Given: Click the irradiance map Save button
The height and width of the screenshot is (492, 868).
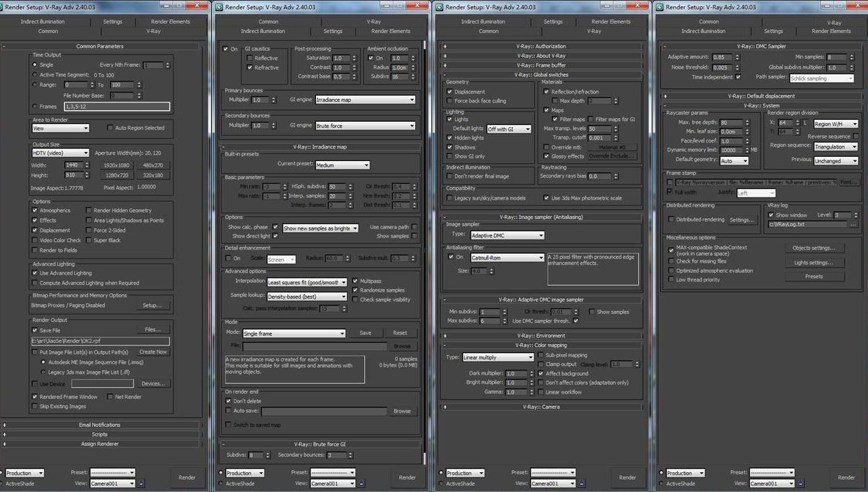Looking at the screenshot, I should tap(366, 333).
